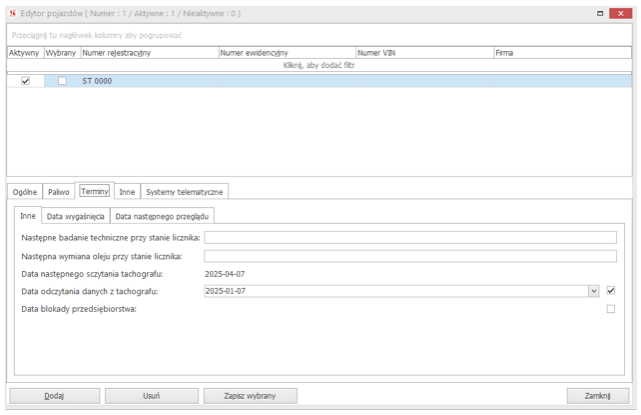Click the technical inspection odometer field
The height and width of the screenshot is (415, 641).
coord(410,237)
